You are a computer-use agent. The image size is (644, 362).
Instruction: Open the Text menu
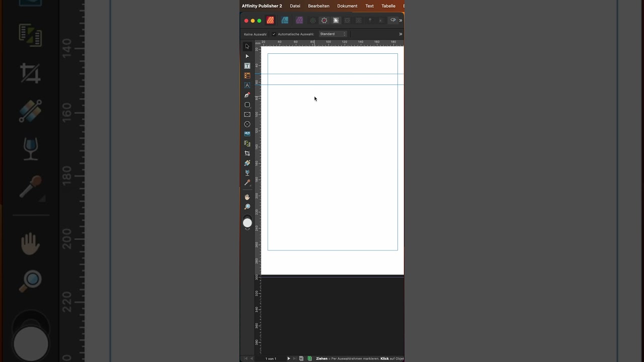coord(369,6)
